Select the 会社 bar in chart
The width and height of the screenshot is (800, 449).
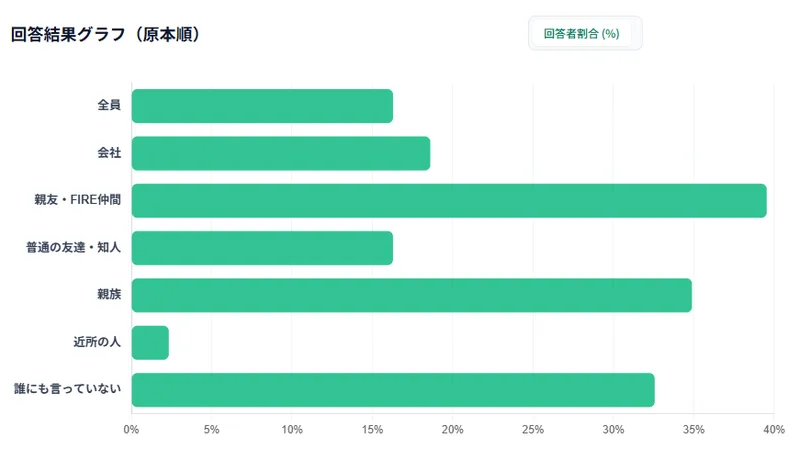(x=281, y=153)
